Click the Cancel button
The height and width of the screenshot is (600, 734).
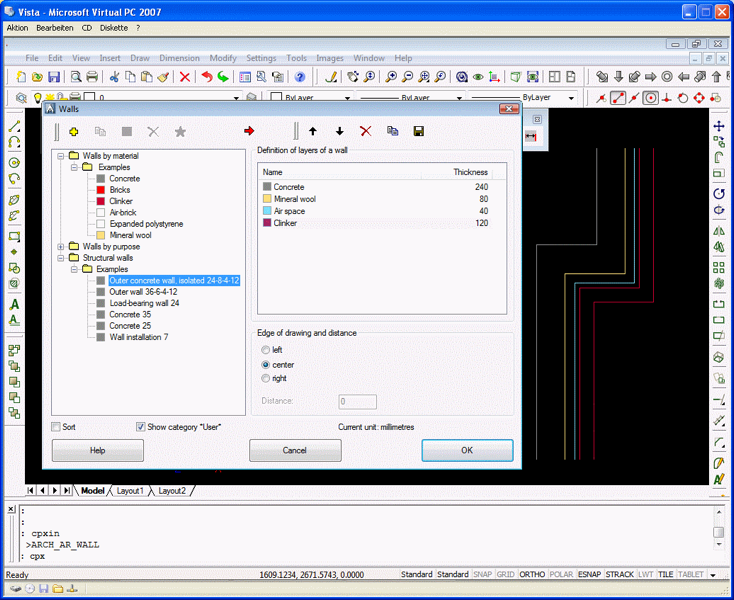coord(295,450)
